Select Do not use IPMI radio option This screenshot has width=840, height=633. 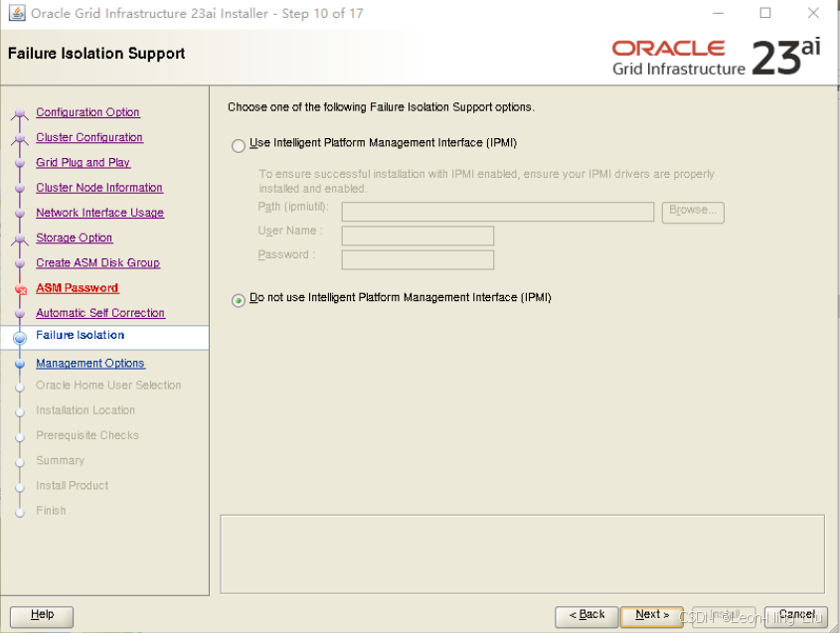pos(239,300)
